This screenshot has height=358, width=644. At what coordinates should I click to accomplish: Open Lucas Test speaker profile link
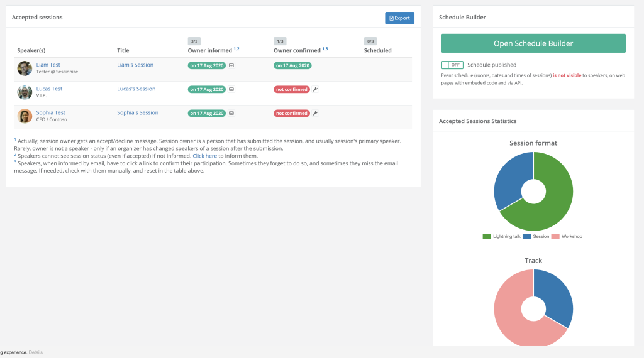pos(49,89)
